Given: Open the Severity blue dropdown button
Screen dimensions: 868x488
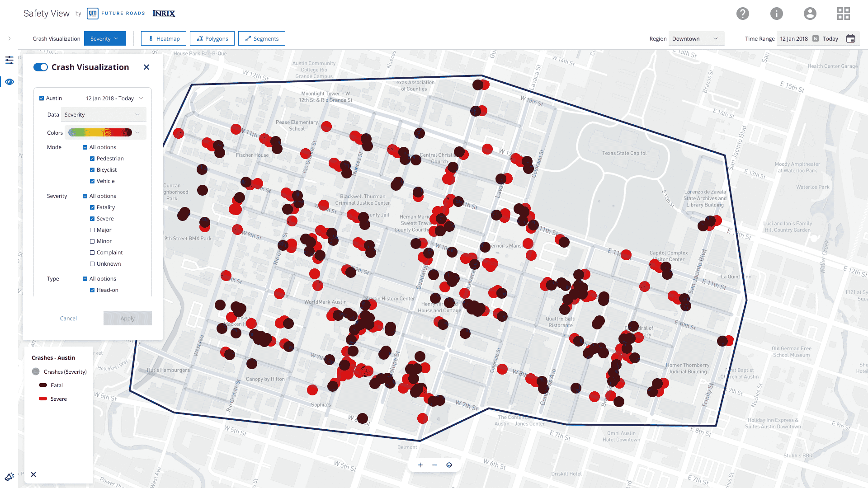Looking at the screenshot, I should coord(105,38).
